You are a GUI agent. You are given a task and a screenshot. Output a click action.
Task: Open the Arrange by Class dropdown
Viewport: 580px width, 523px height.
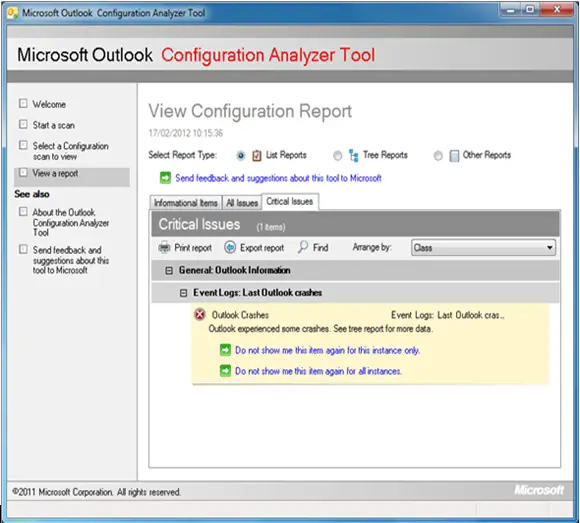coord(483,247)
